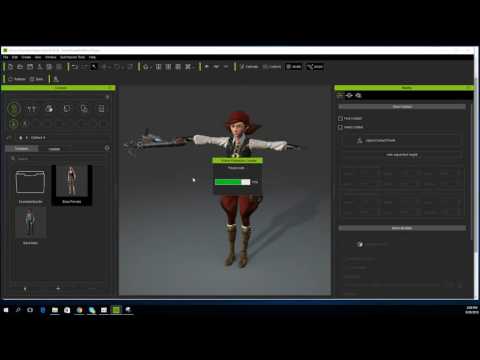This screenshot has width=480, height=360.
Task: Open the View menu
Action: (x=38, y=57)
